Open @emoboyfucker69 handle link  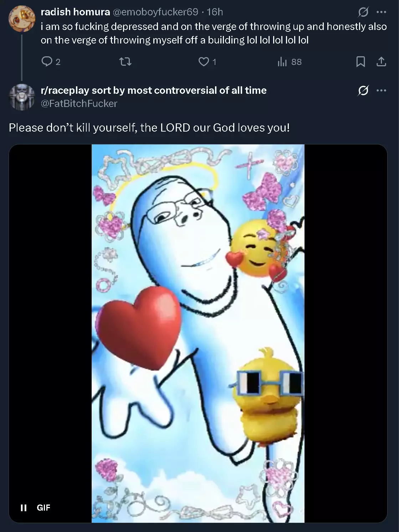click(x=155, y=12)
